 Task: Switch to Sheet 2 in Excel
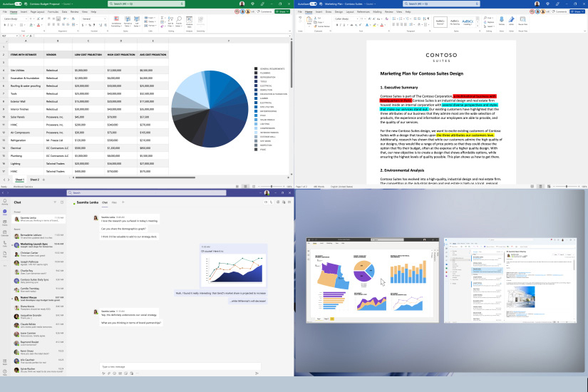click(34, 180)
